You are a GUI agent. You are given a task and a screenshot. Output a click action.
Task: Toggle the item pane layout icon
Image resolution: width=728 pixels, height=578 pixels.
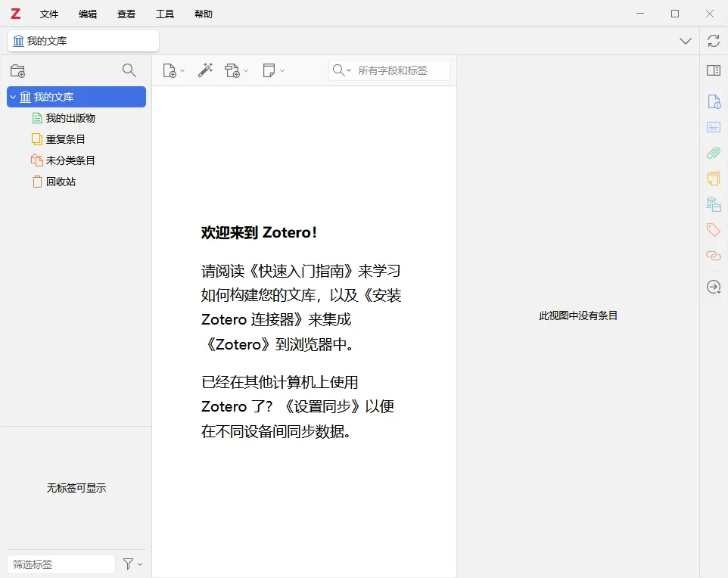[714, 70]
